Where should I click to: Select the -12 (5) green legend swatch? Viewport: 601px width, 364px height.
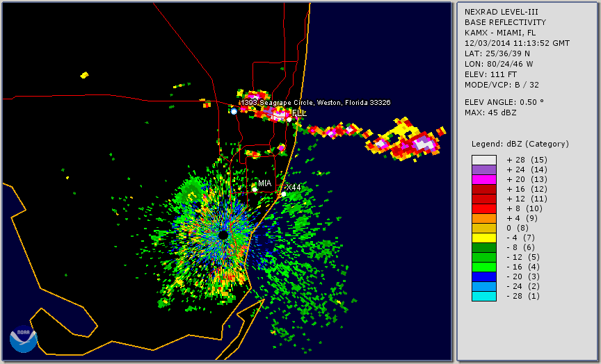coord(484,257)
